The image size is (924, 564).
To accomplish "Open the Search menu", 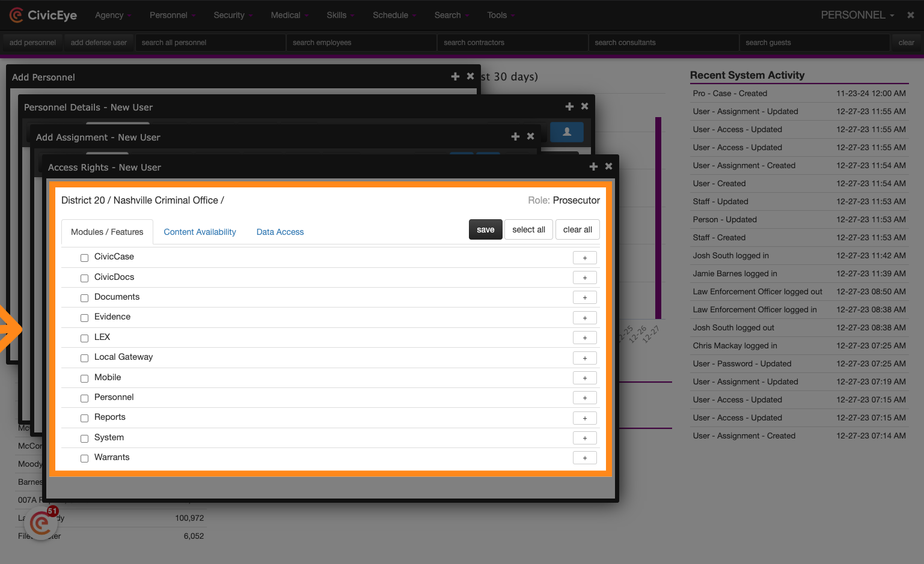I will tap(451, 15).
